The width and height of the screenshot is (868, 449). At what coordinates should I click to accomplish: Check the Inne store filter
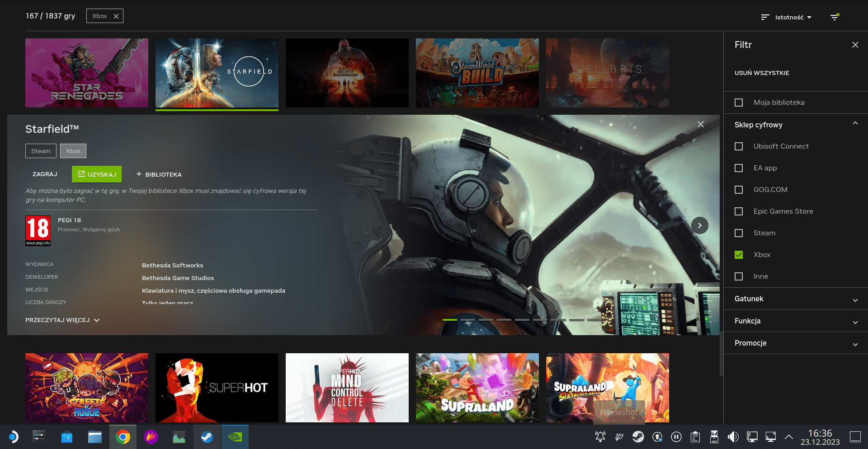pyautogui.click(x=739, y=276)
